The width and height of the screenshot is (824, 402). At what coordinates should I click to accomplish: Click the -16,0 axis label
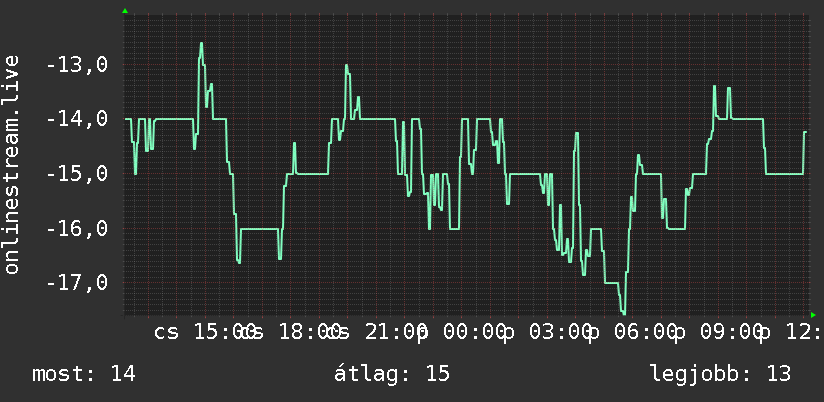(x=77, y=228)
